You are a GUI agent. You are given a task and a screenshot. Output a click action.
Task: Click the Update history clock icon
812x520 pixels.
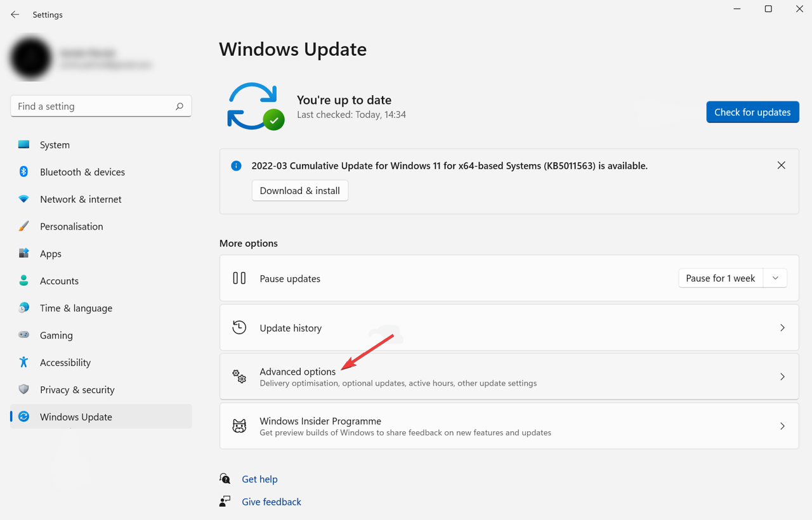click(239, 327)
